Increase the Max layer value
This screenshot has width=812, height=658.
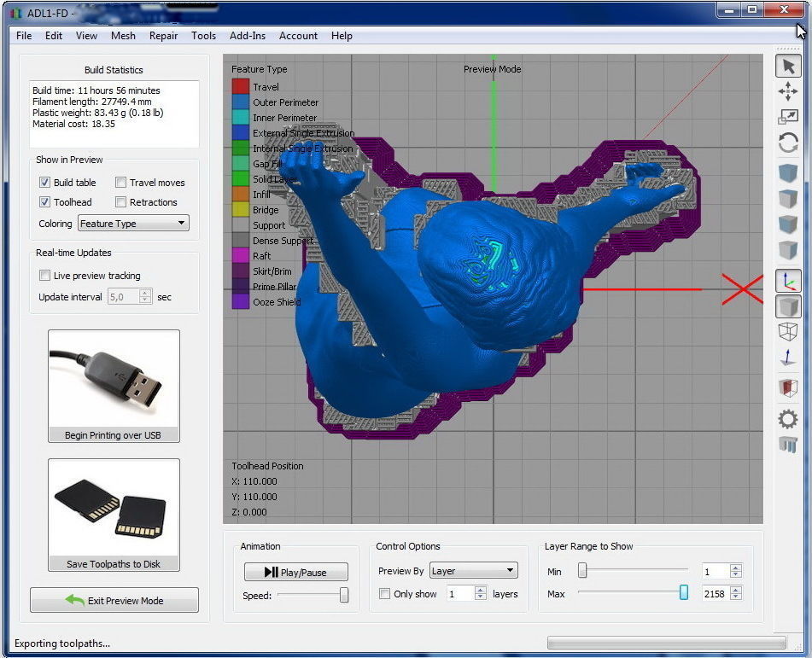click(736, 591)
